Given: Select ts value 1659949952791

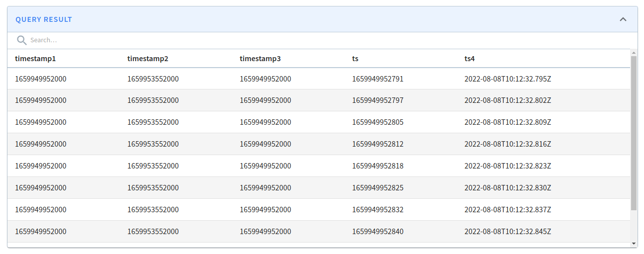Looking at the screenshot, I should pos(377,79).
